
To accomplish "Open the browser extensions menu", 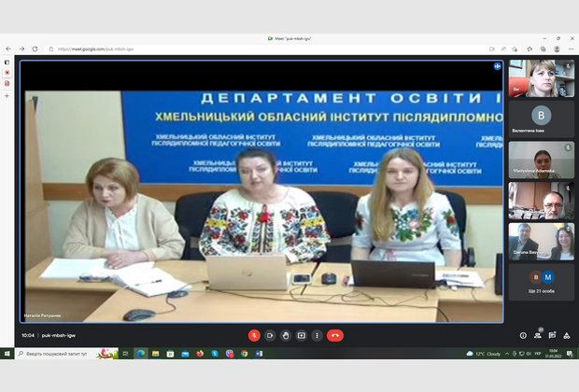I will [x=530, y=49].
